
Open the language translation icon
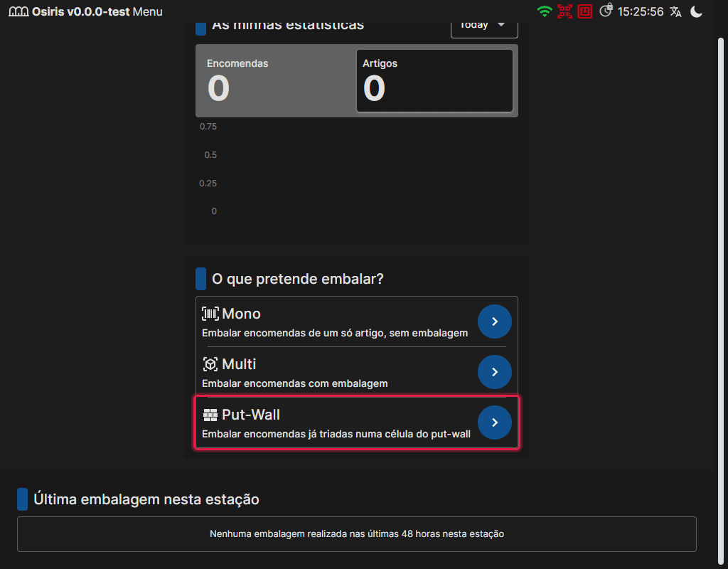coord(675,11)
